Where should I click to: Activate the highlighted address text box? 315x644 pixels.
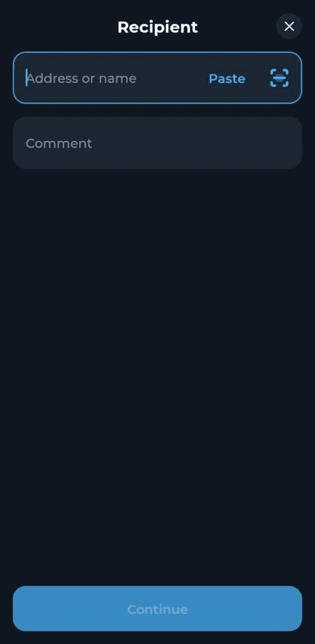[157, 77]
